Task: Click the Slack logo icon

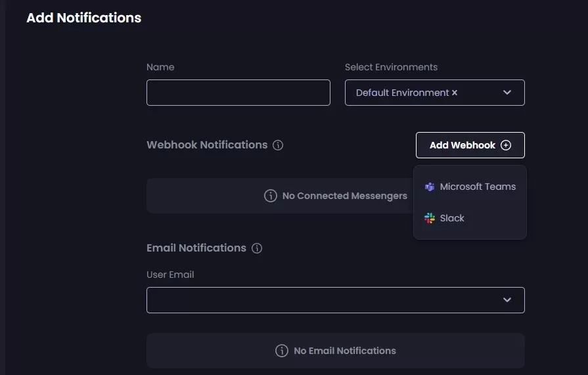Action: click(x=430, y=218)
